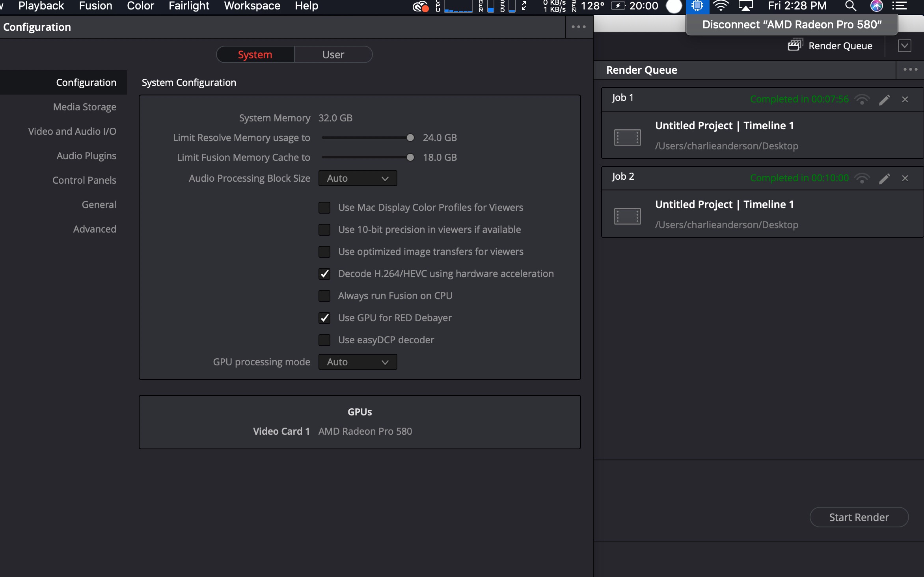The width and height of the screenshot is (924, 577).
Task: Uncheck Decode H.264/HEVC using hardware acceleration
Action: click(324, 274)
